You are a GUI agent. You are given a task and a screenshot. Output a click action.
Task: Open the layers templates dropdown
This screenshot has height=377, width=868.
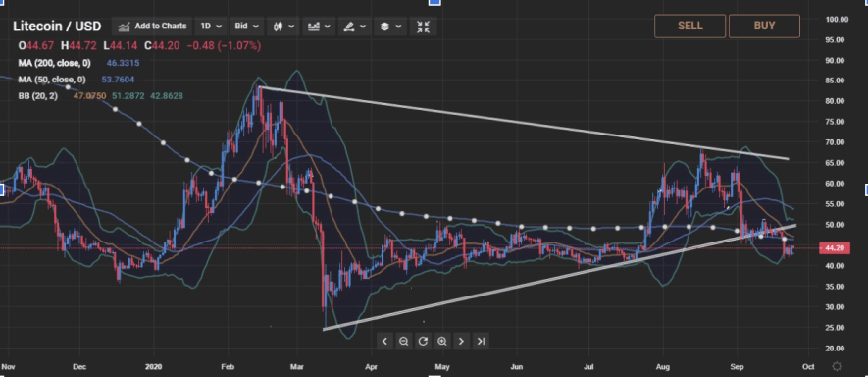[x=390, y=27]
